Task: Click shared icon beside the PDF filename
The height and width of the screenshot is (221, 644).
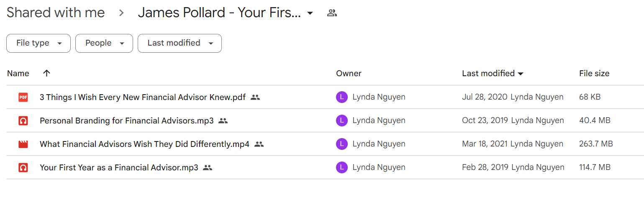Action: point(255,98)
